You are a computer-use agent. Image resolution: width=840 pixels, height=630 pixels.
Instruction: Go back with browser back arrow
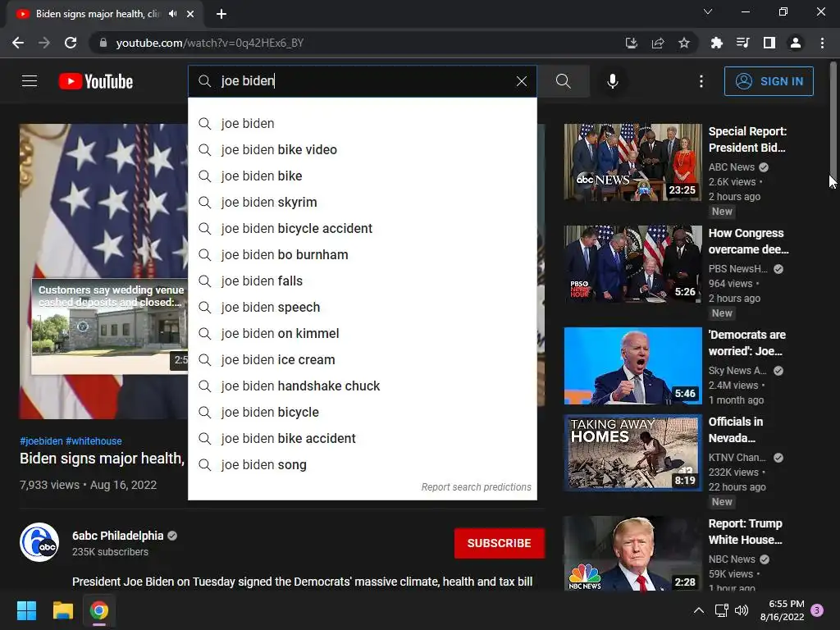coord(18,43)
